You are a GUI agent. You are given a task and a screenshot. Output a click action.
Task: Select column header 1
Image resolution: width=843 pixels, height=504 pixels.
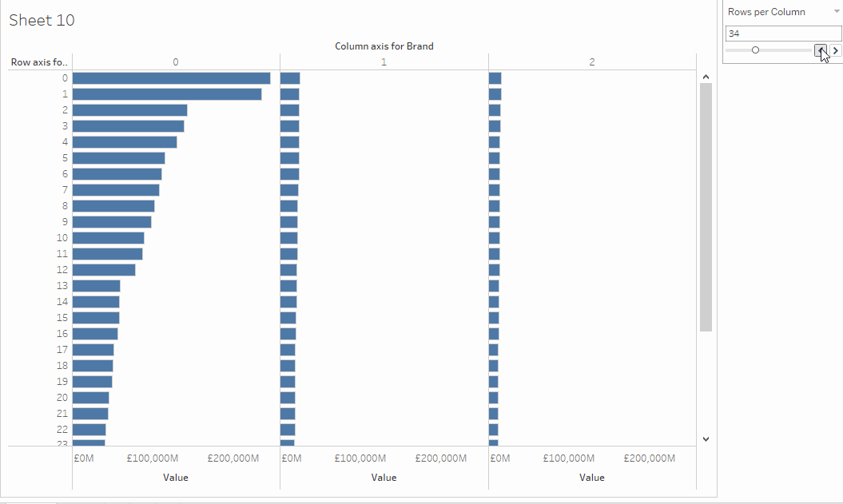384,62
